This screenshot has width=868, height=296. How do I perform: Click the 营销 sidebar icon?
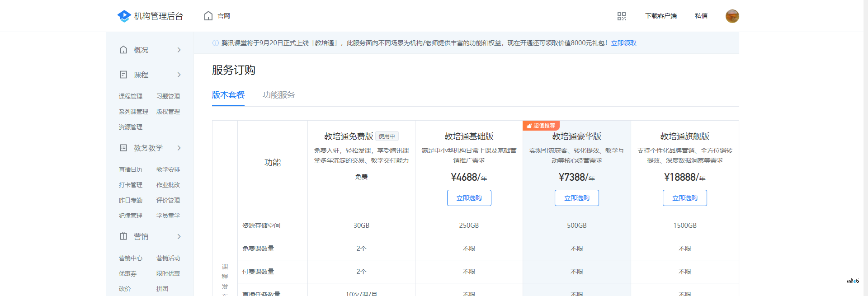[x=123, y=236]
